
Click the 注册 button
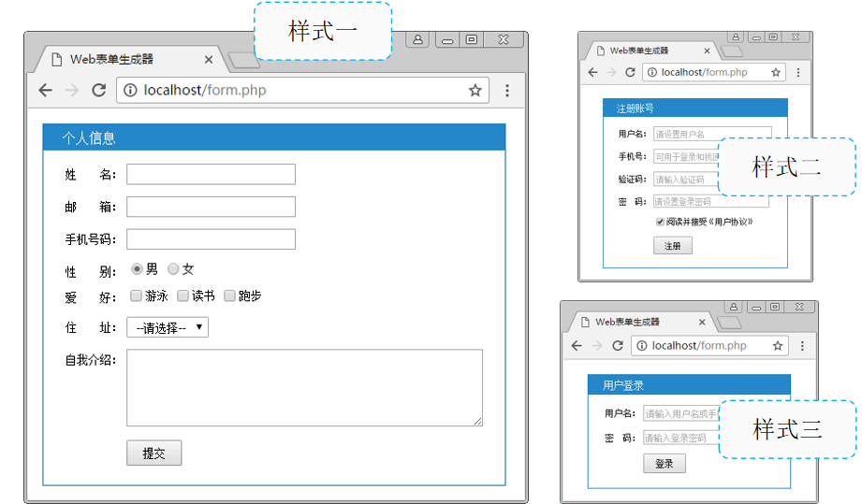click(672, 246)
